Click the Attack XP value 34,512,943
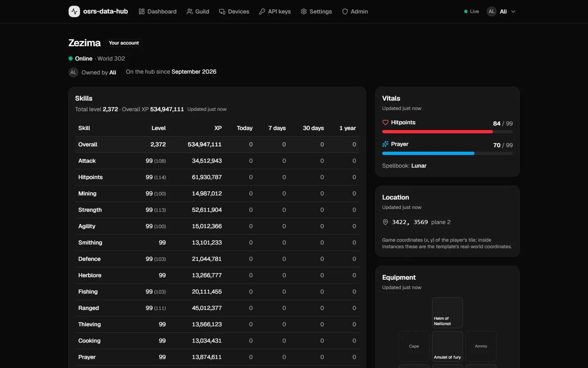The height and width of the screenshot is (368, 588). [x=207, y=161]
